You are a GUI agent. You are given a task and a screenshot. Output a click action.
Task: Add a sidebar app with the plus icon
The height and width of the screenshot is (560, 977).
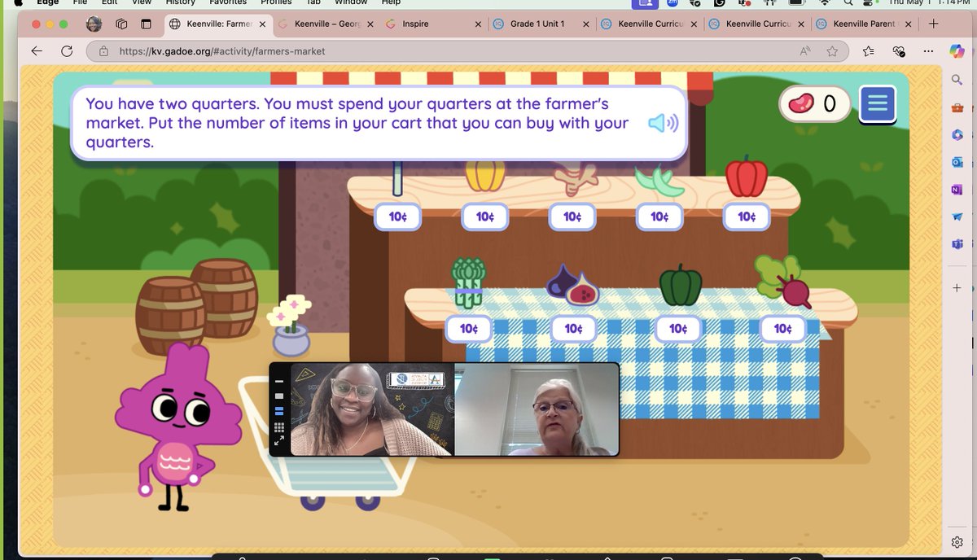click(x=957, y=288)
